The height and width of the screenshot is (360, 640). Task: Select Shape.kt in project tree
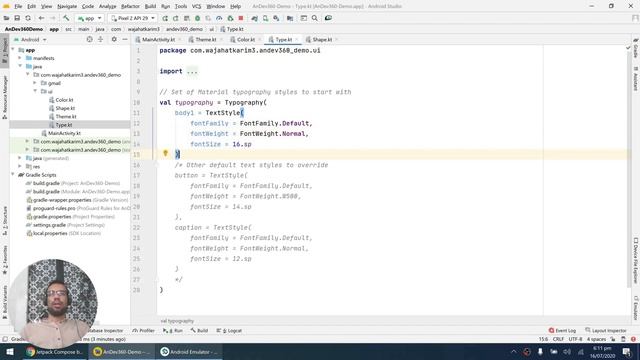coord(65,108)
